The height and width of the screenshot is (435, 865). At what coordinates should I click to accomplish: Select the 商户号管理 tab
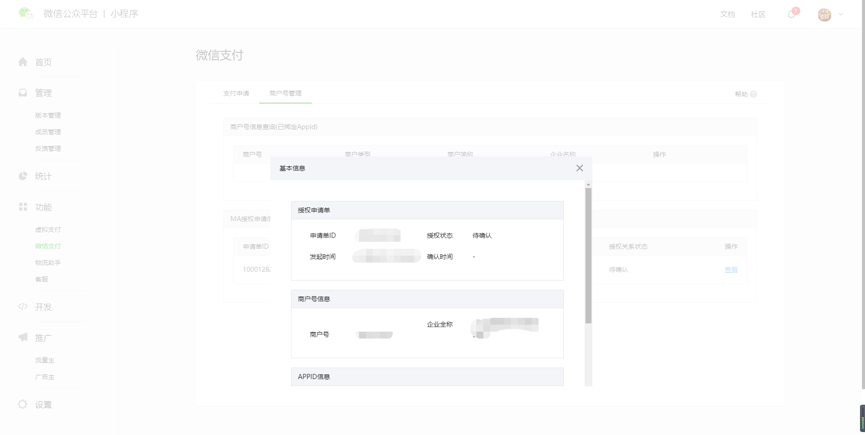285,93
